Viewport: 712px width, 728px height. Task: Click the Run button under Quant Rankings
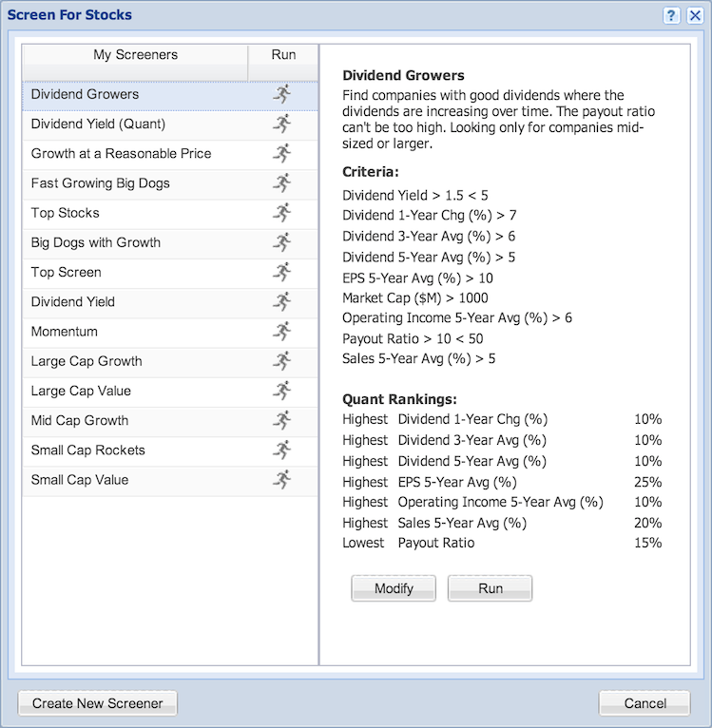490,588
